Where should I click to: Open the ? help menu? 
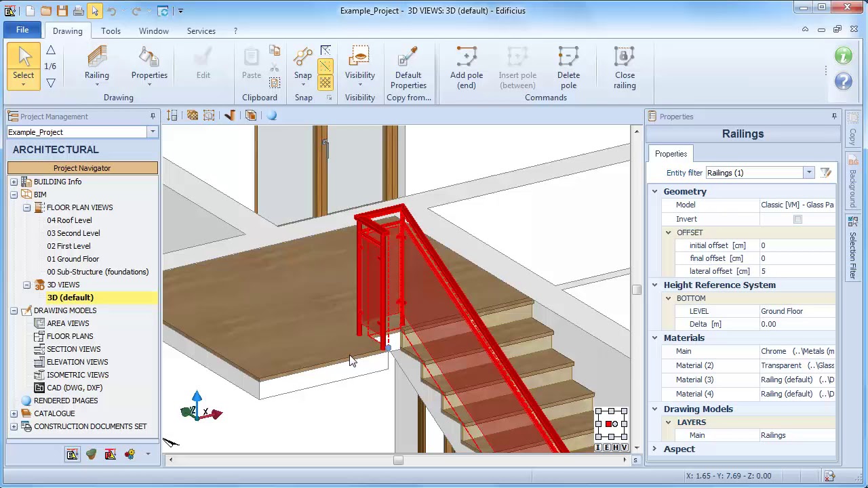click(235, 31)
